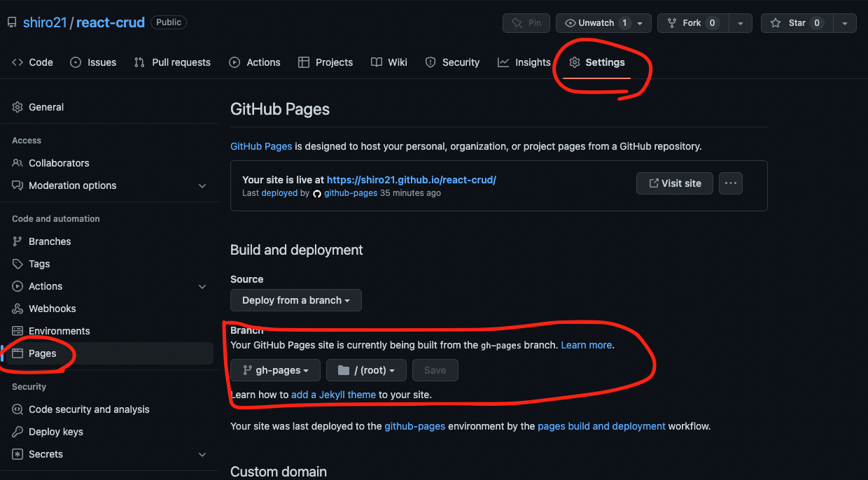Select Environments in the sidebar
Viewport: 868px width, 480px height.
pos(108,331)
